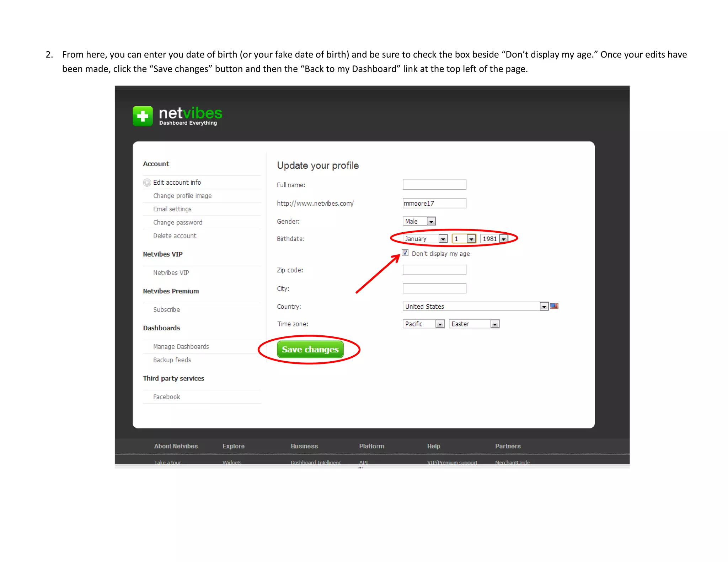Open Netvibes VIP sidebar link
Viewport: 728px width, 562px height.
(171, 273)
